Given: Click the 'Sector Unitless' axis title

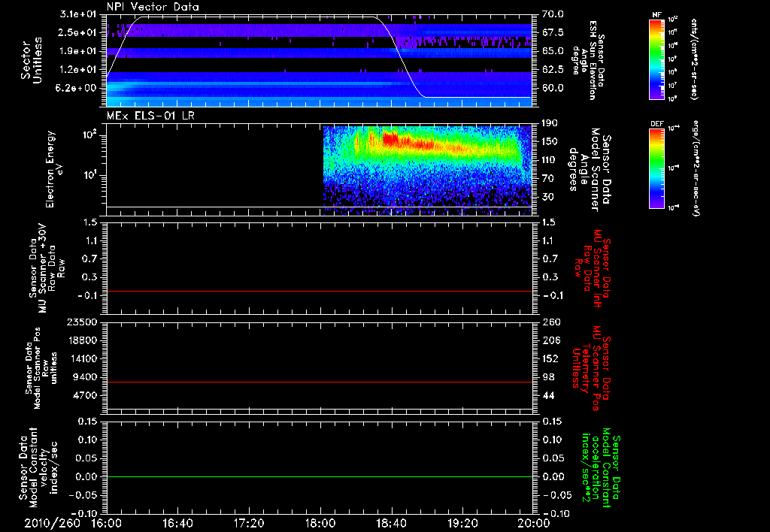Looking at the screenshot, I should pyautogui.click(x=32, y=60).
